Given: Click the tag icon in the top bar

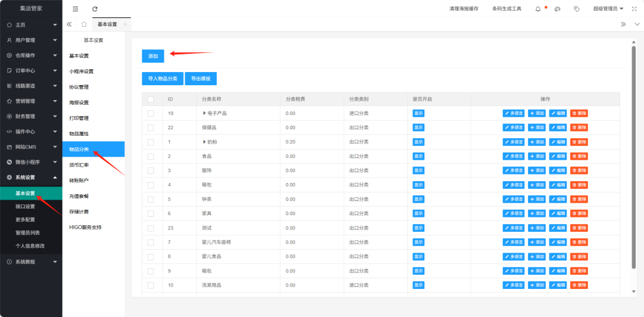Looking at the screenshot, I should pyautogui.click(x=577, y=8).
